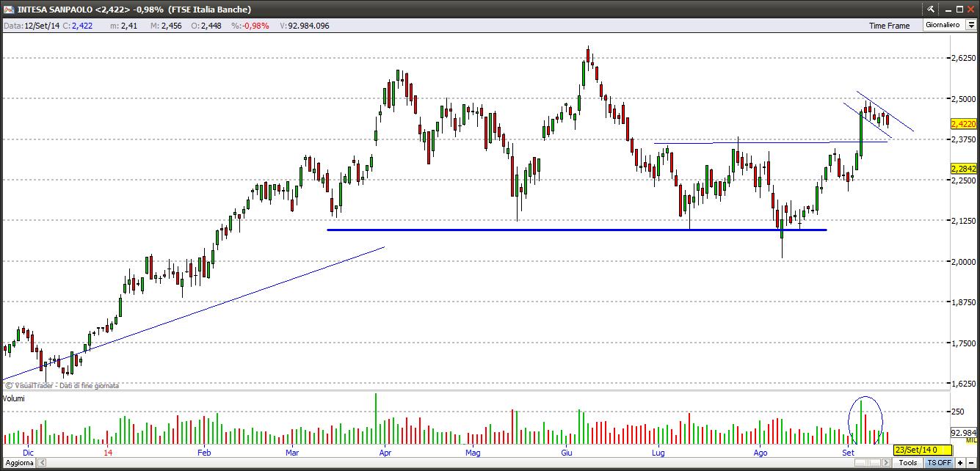Zoom in with the plus button
980x471 pixels.
point(960,462)
